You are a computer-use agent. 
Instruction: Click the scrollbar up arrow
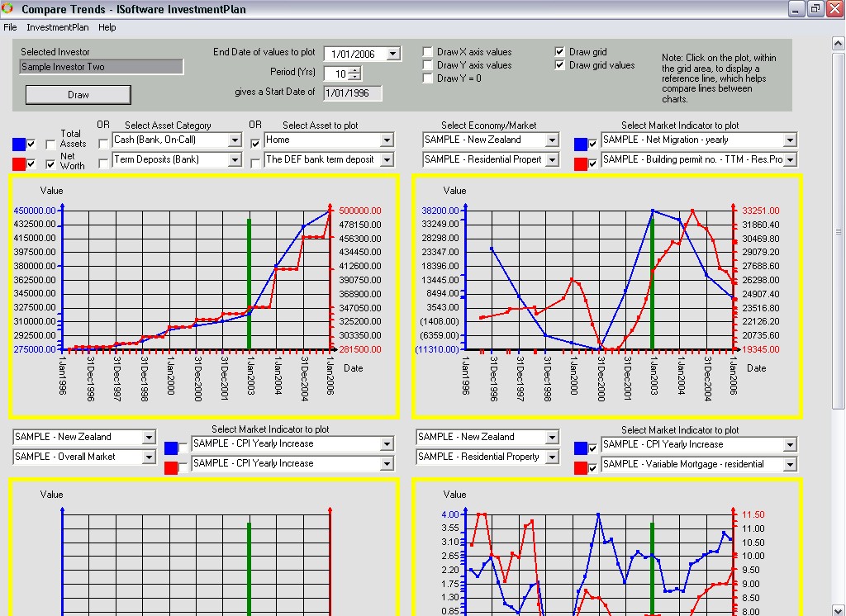tap(839, 43)
